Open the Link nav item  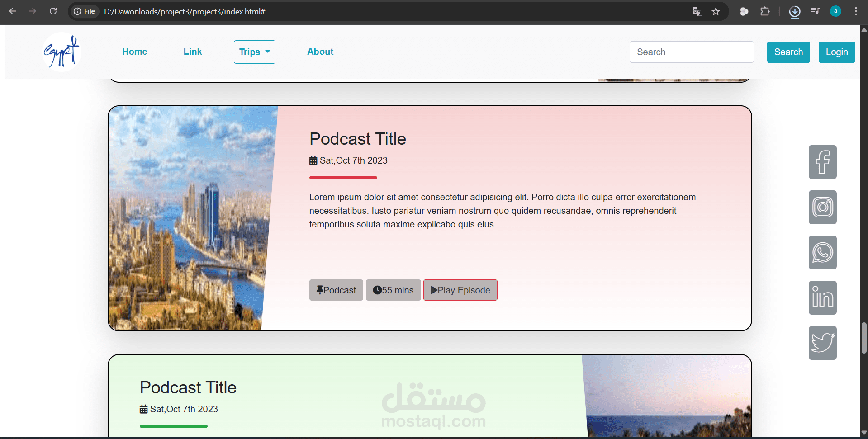193,52
